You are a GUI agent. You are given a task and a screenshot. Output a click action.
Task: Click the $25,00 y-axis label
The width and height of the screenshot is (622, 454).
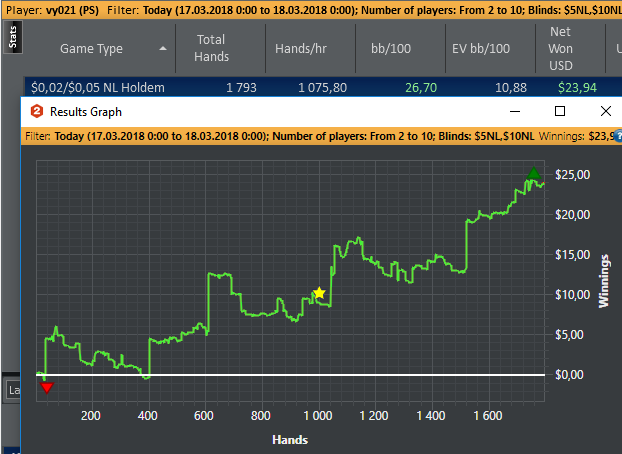click(572, 175)
